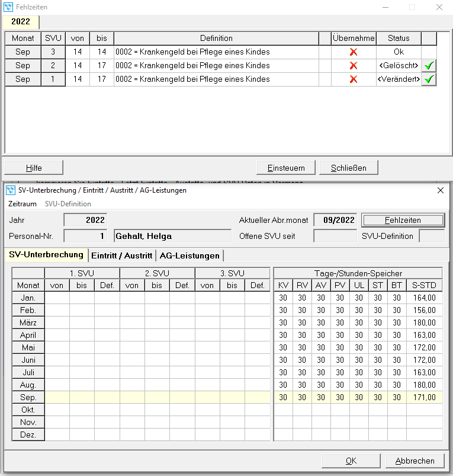
Task: Click the Definition column header
Action: point(216,39)
